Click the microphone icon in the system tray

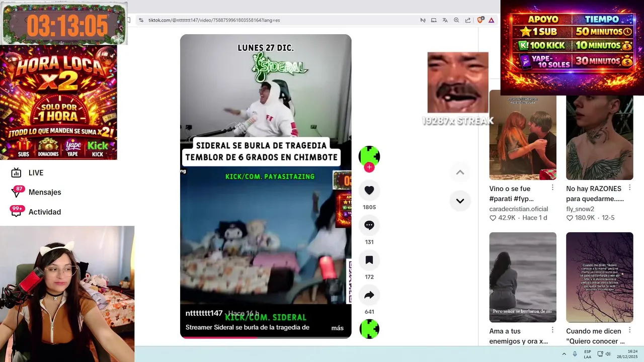click(x=575, y=354)
